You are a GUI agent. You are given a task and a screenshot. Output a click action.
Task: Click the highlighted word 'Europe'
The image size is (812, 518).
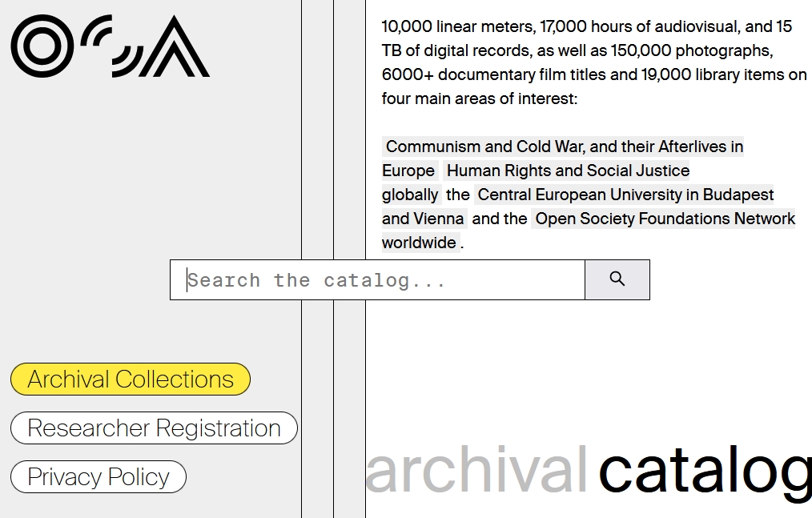pos(408,171)
